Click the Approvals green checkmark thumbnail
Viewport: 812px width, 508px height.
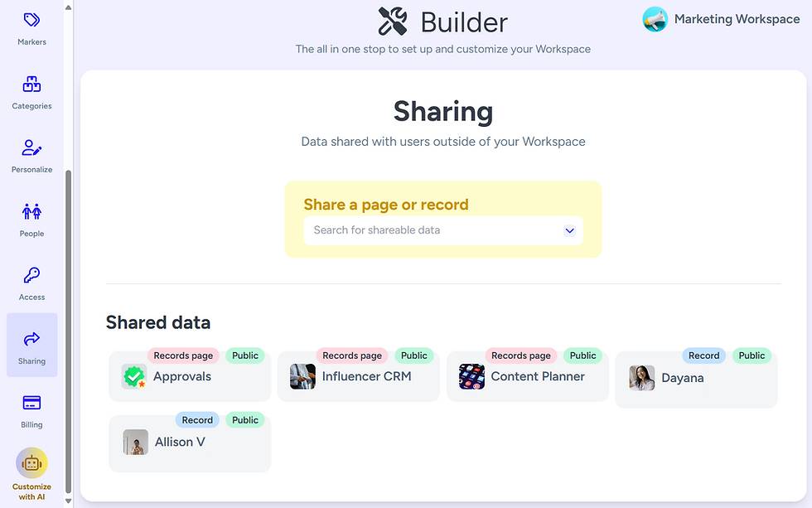(x=133, y=375)
